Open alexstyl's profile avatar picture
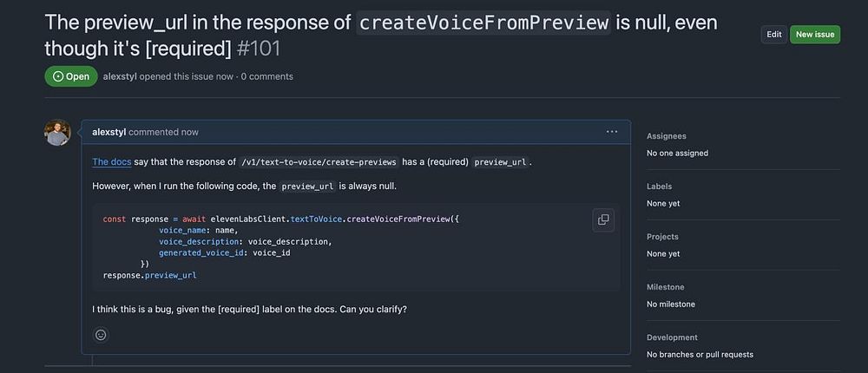868x373 pixels. 57,133
